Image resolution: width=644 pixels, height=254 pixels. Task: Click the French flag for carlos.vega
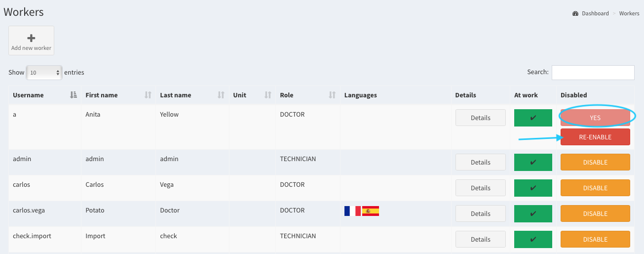(352, 211)
